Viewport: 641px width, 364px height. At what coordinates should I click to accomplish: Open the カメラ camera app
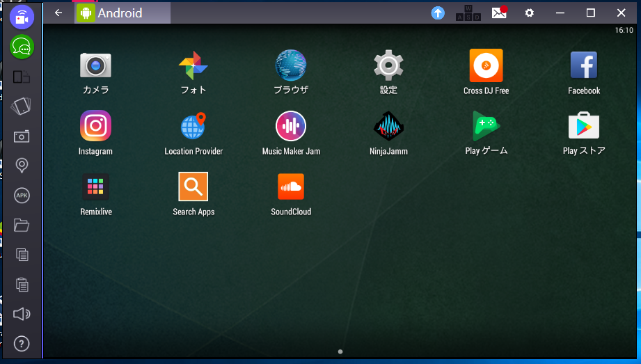(95, 65)
